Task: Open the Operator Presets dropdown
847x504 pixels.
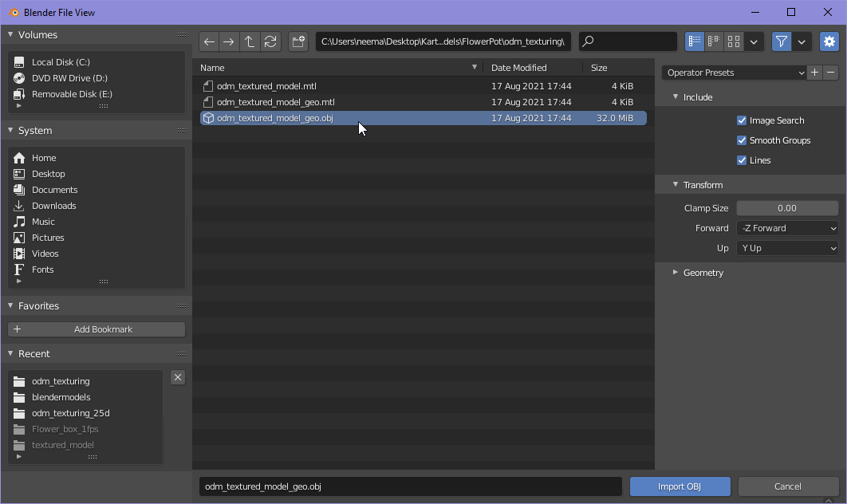Action: pos(734,73)
